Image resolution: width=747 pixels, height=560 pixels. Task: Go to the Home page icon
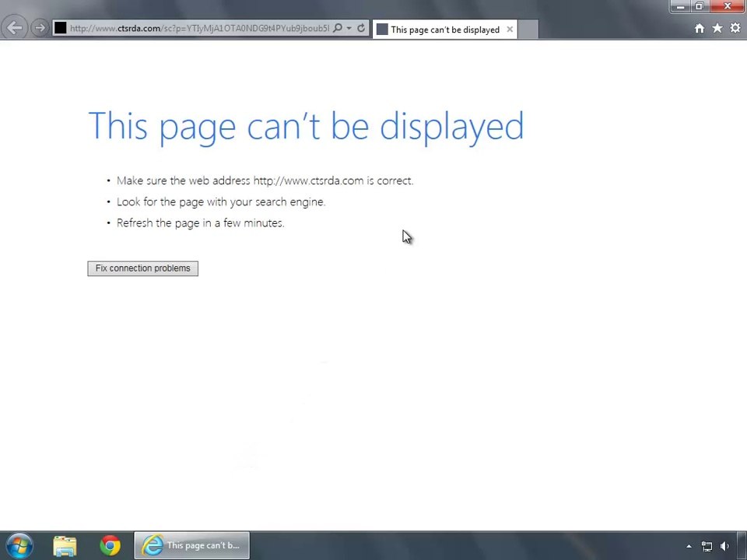(700, 29)
